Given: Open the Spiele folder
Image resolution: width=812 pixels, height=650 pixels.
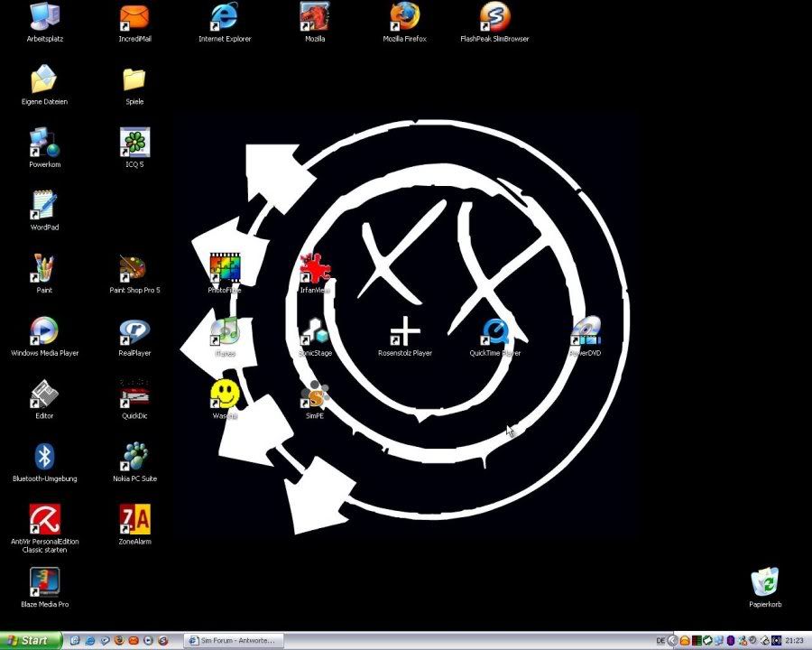Looking at the screenshot, I should coord(134,80).
